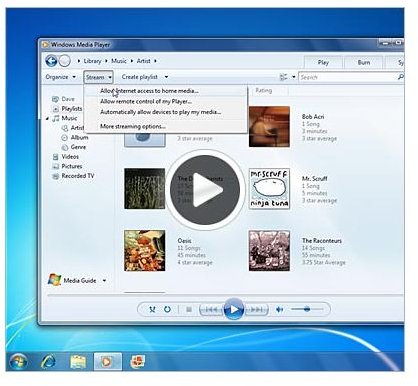
Task: Click Library in the breadcrumb
Action: point(92,61)
